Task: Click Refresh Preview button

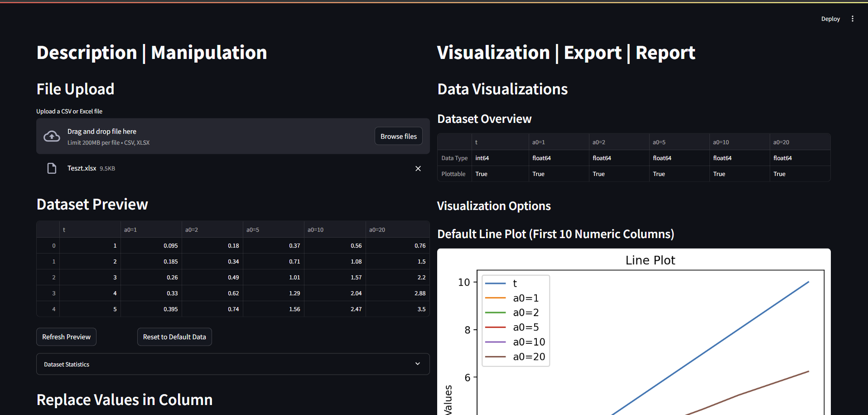Action: point(66,337)
